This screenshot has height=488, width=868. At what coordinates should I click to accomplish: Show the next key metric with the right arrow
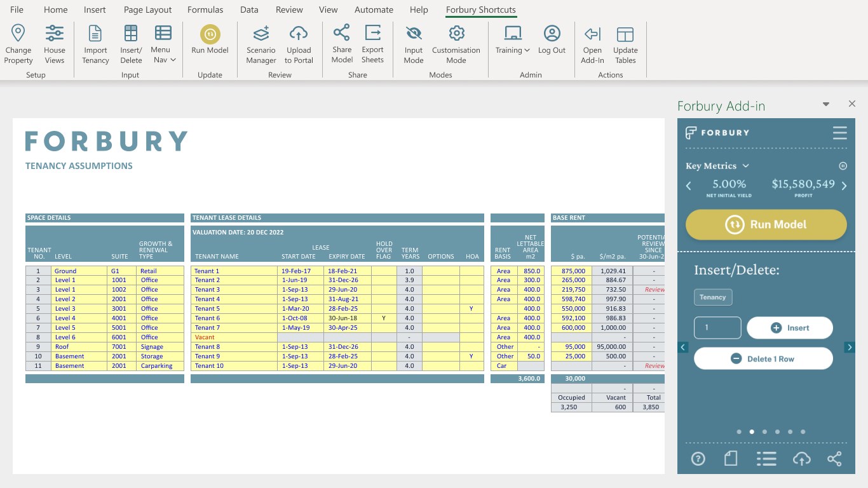pos(844,186)
